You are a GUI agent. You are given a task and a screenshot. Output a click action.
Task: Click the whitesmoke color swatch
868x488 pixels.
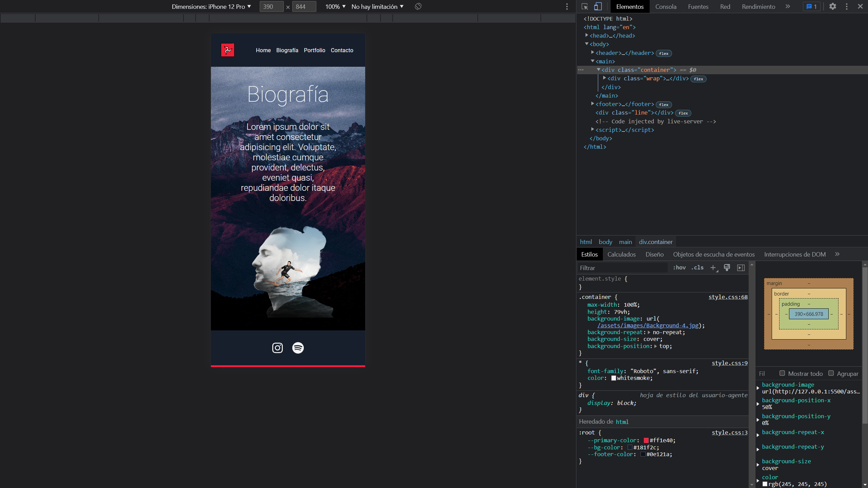(613, 378)
